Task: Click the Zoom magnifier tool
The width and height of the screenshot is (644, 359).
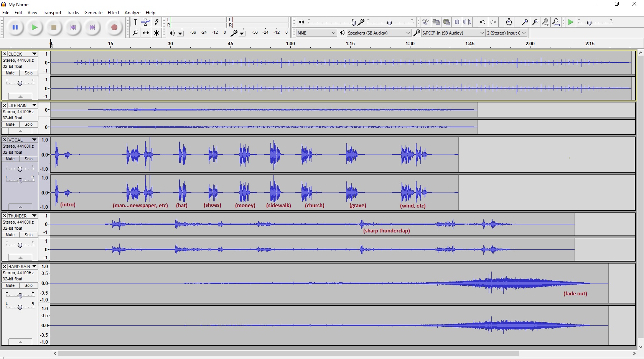Action: [x=135, y=33]
